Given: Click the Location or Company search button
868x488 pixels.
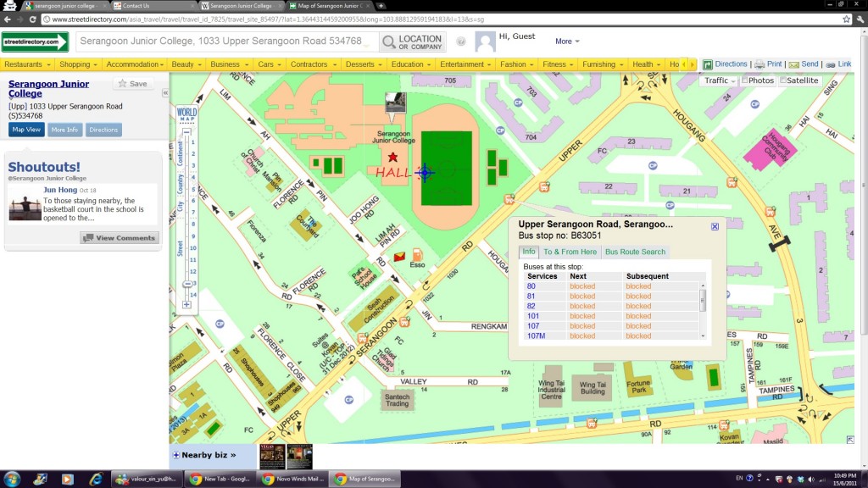Looking at the screenshot, I should point(413,42).
